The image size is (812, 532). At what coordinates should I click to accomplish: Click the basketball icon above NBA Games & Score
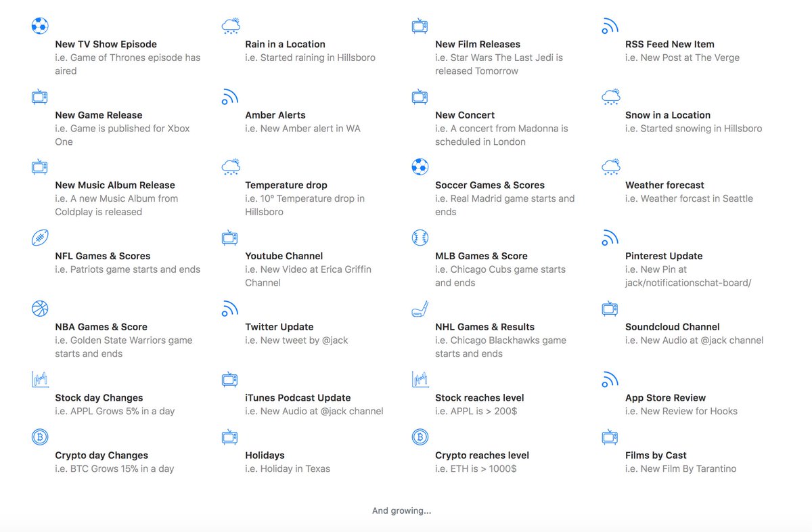(40, 309)
